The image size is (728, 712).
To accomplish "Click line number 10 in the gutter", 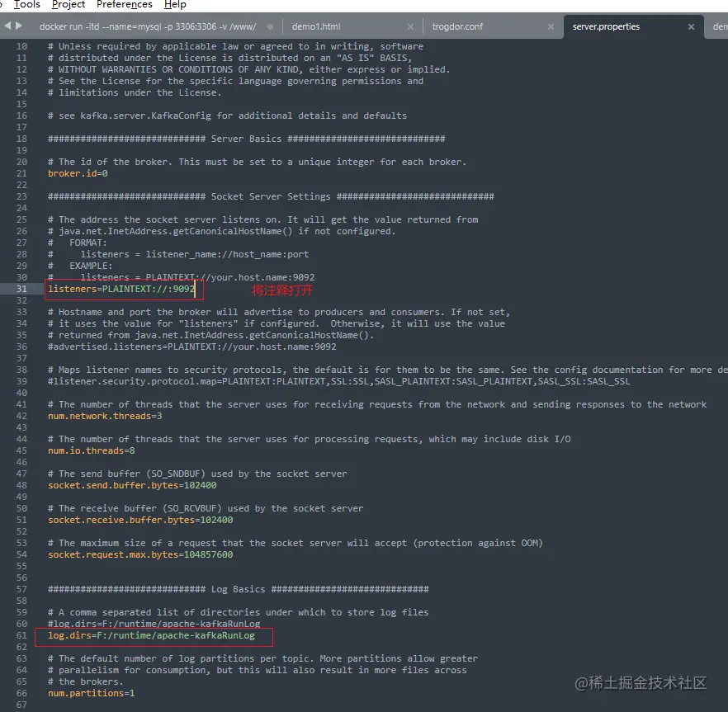I will (21, 46).
